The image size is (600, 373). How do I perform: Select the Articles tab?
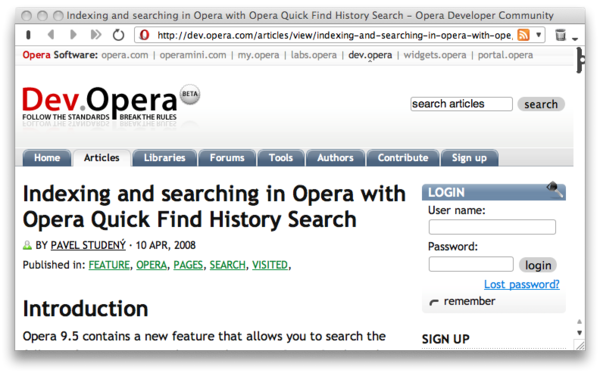click(x=102, y=158)
